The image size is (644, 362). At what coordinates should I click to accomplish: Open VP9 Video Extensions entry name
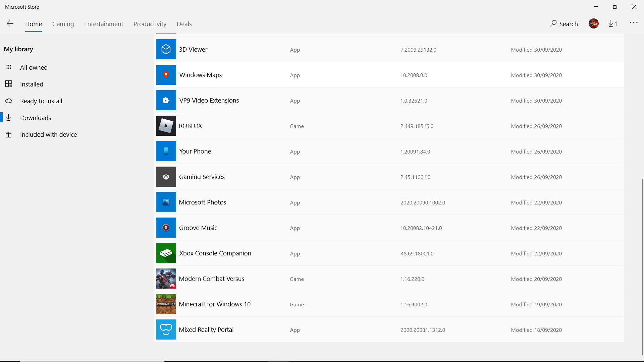(x=209, y=100)
